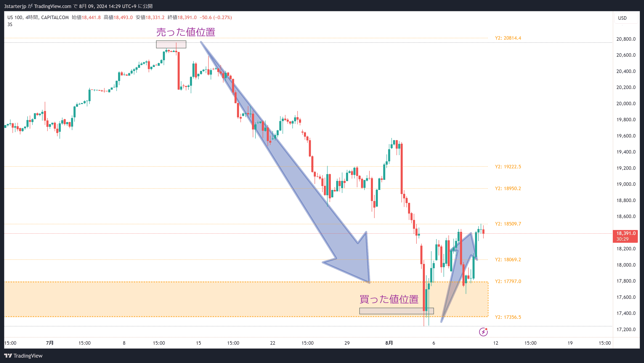The height and width of the screenshot is (363, 644).
Task: Click the purple lightning bolt icon
Action: [x=483, y=332]
